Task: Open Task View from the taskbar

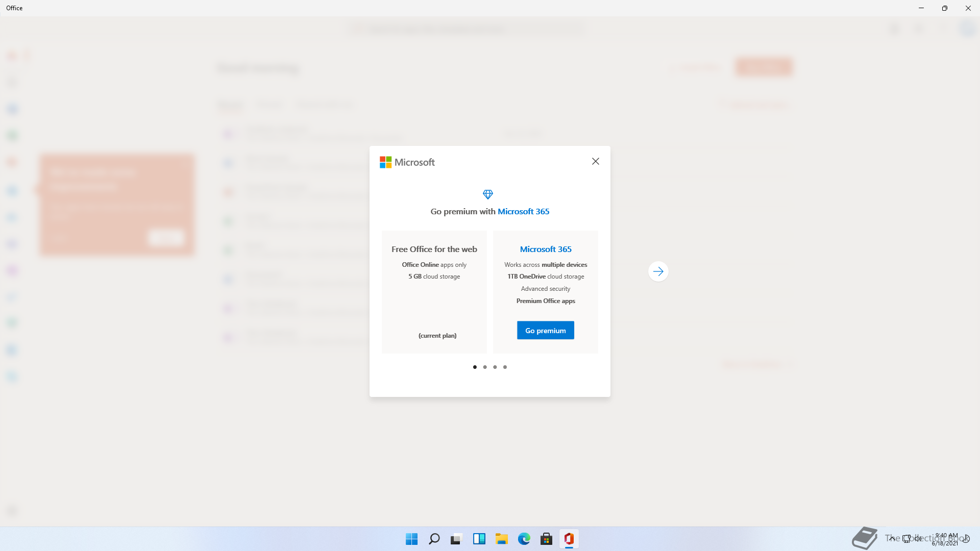Action: click(x=456, y=539)
